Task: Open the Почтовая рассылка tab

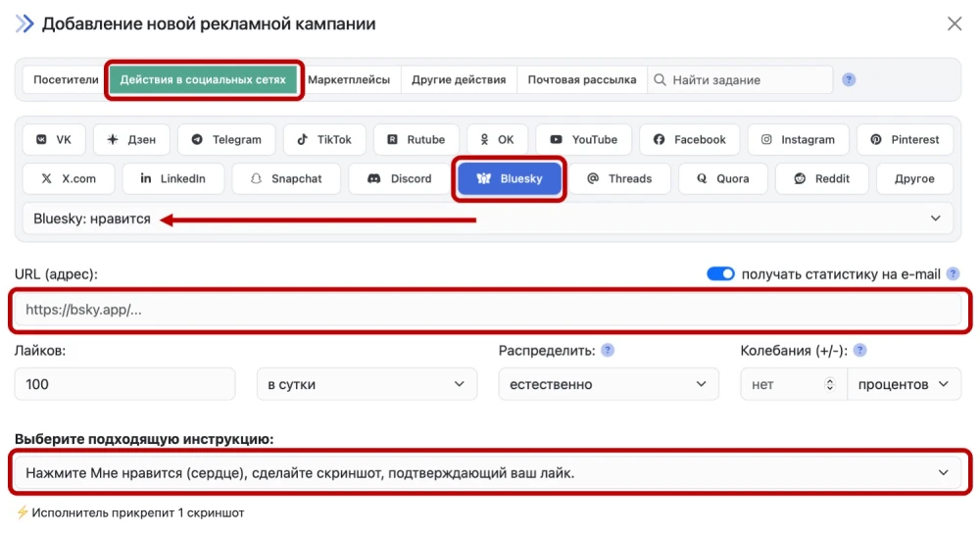Action: coord(582,80)
